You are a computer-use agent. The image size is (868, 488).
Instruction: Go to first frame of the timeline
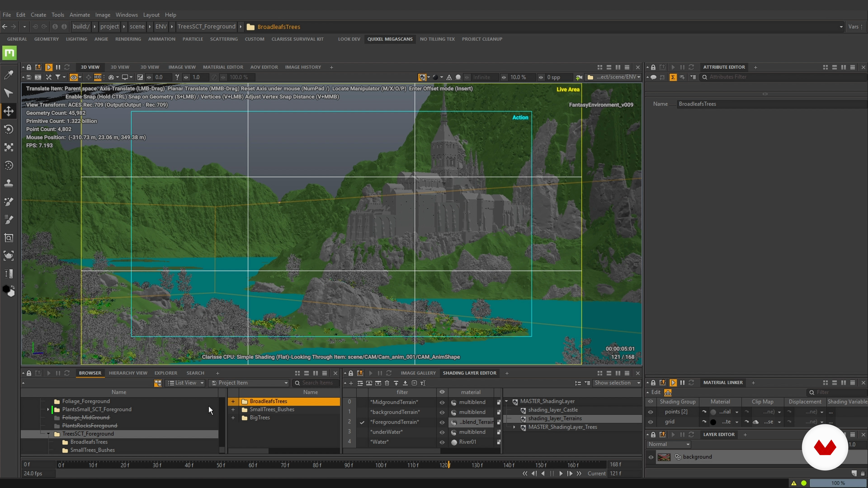coord(525,474)
